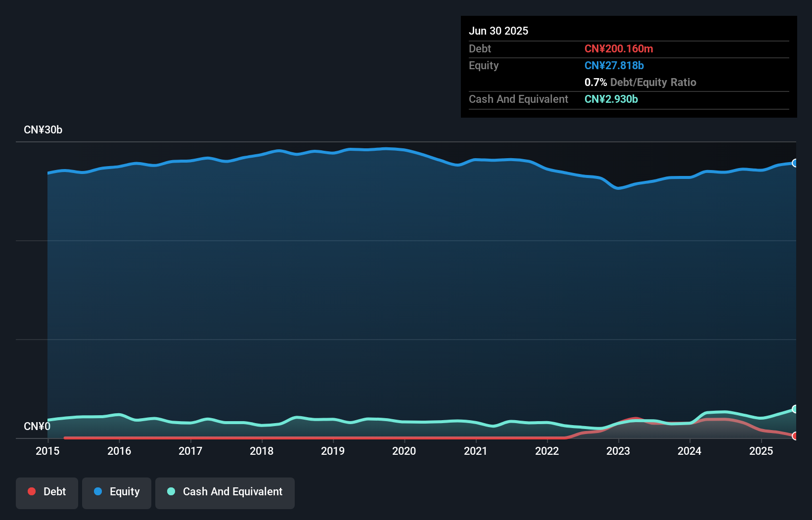
Task: Select the teal Cash line endpoint marker
Action: pyautogui.click(x=795, y=409)
